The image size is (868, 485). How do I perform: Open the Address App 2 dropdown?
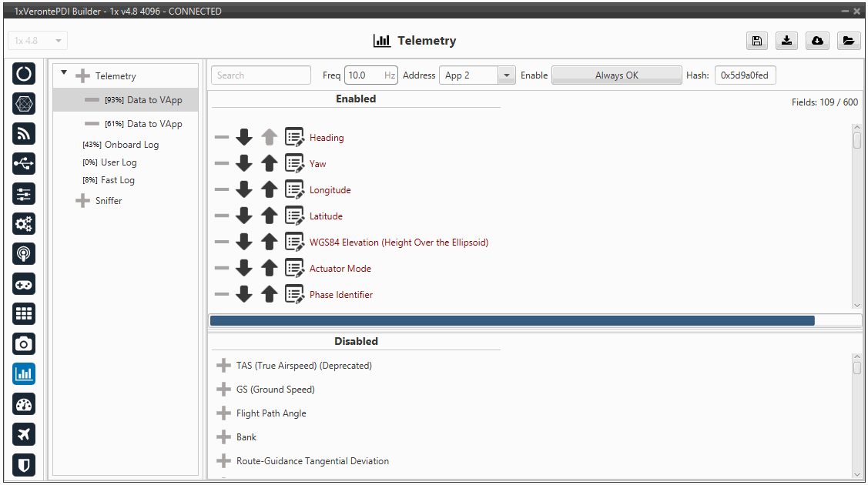506,75
